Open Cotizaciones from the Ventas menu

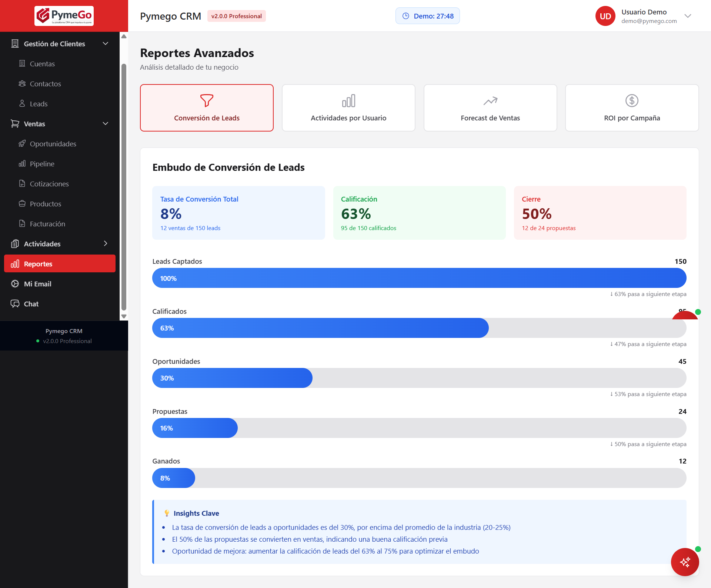point(49,184)
